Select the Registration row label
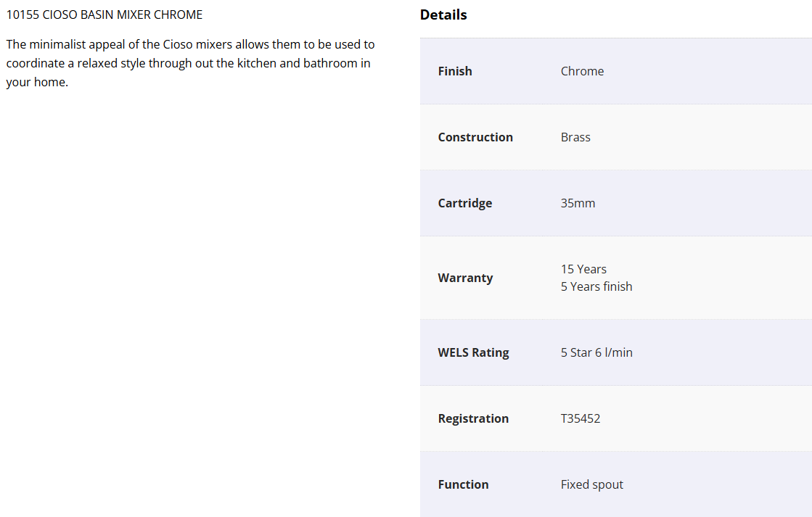Image resolution: width=812 pixels, height=517 pixels. pyautogui.click(x=473, y=418)
